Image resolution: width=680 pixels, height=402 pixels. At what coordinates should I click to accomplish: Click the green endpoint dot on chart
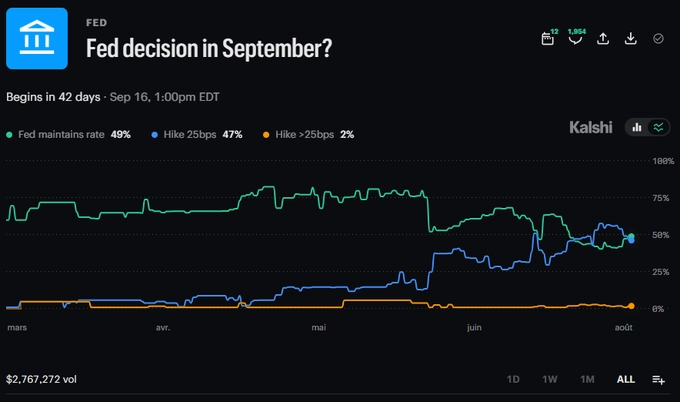point(631,236)
